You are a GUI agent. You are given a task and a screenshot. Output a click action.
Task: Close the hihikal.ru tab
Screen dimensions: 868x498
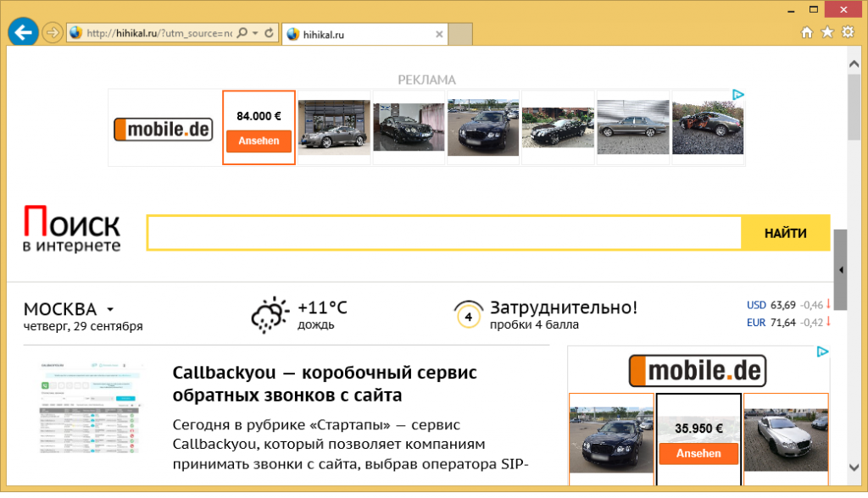pos(439,35)
